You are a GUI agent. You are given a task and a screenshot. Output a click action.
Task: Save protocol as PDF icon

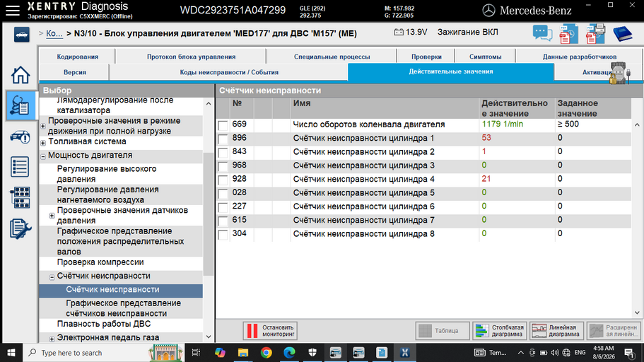(x=568, y=34)
